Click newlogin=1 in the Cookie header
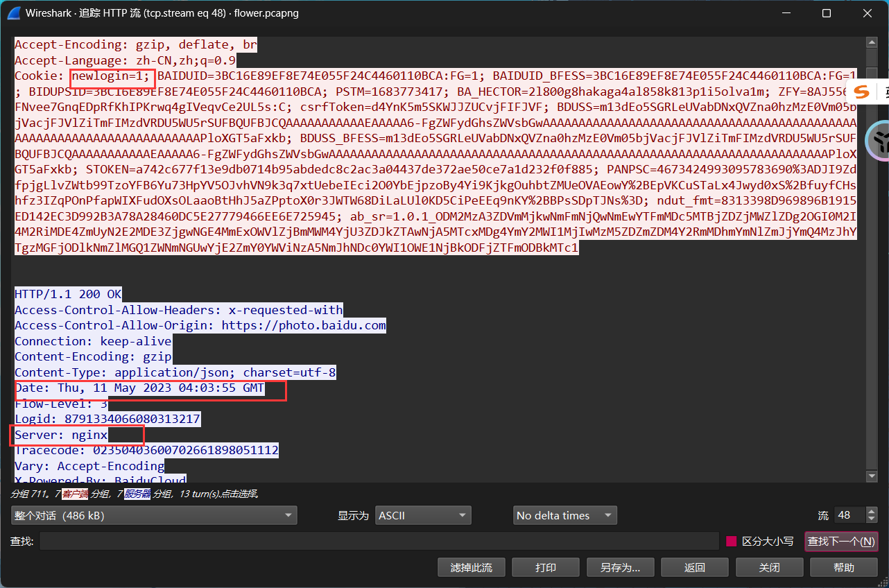The width and height of the screenshot is (889, 588). pos(111,76)
